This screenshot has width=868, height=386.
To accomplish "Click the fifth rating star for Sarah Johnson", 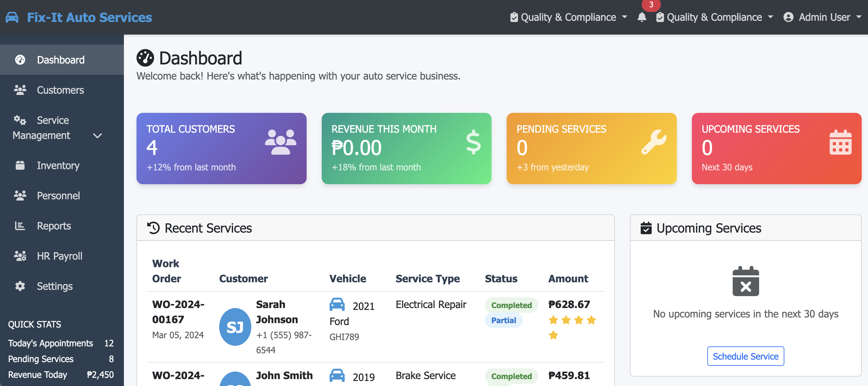I will (553, 335).
